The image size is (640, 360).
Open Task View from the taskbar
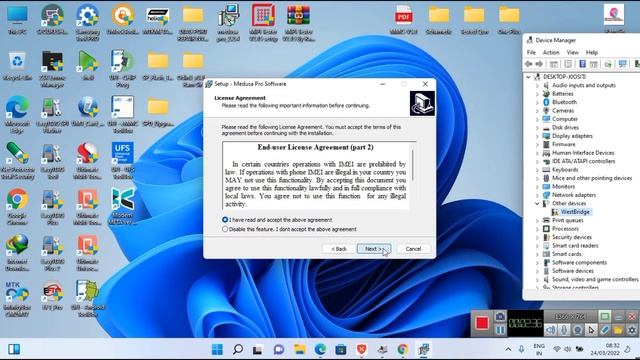pos(258,349)
